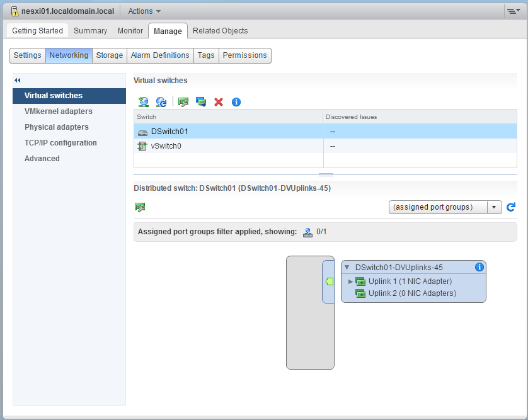The image size is (528, 420).
Task: Click the Refresh network icon in the switches toolbar
Action: pos(161,102)
